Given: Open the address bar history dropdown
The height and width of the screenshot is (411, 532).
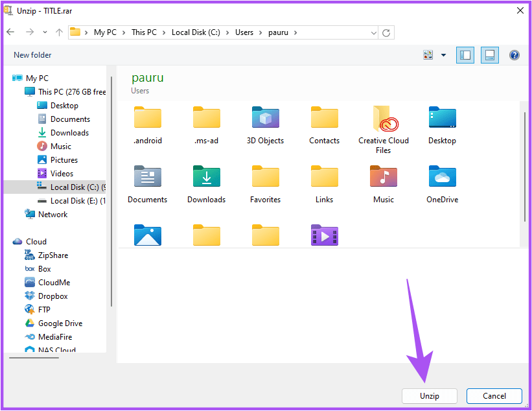Looking at the screenshot, I should (x=373, y=32).
